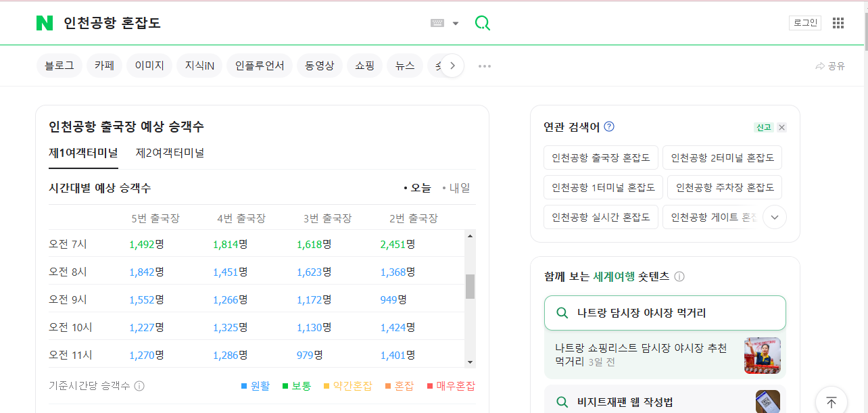Viewport: 868px width, 413px height.
Task: Switch to the 제2여객터미널 tab
Action: click(170, 153)
